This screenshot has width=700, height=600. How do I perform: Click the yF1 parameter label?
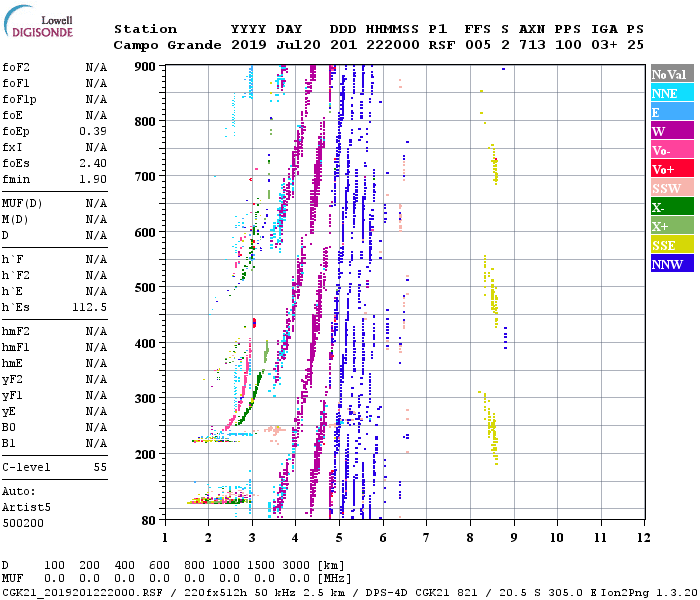[12, 396]
